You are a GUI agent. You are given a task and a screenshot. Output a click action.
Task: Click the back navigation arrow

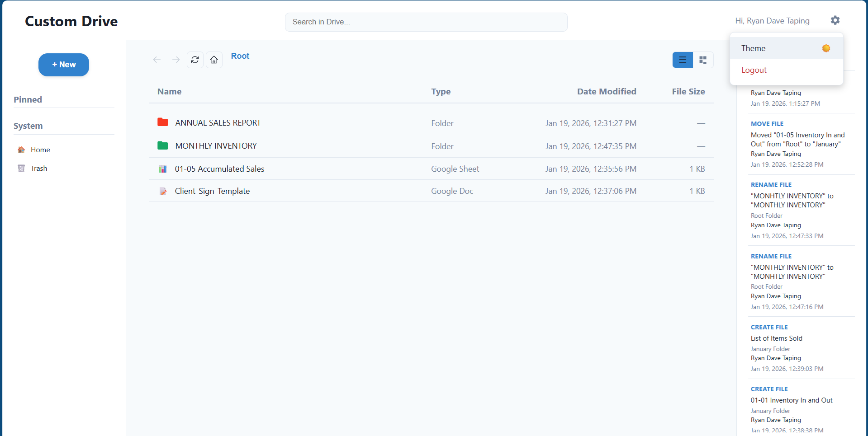click(157, 60)
